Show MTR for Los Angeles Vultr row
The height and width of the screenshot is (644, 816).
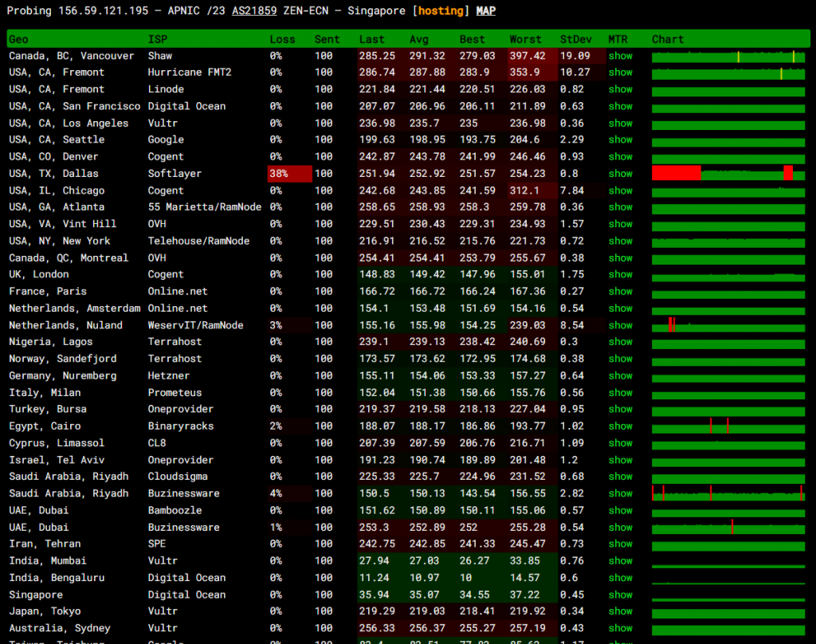tap(620, 124)
